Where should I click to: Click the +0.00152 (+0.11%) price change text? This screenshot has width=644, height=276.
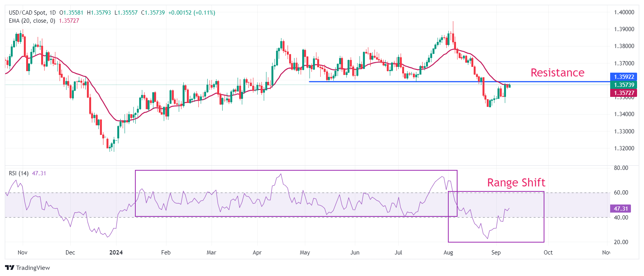191,13
